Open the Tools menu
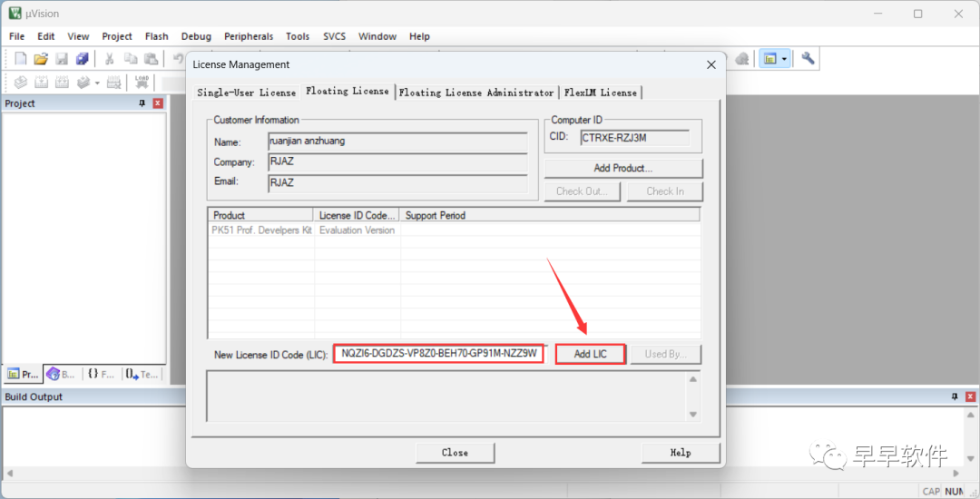 point(298,36)
